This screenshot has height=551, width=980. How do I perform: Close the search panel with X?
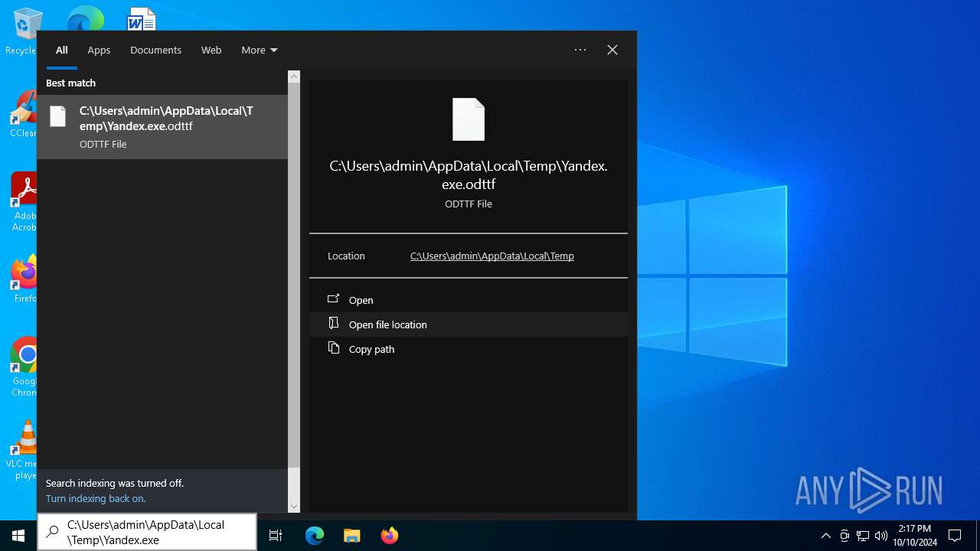click(612, 50)
